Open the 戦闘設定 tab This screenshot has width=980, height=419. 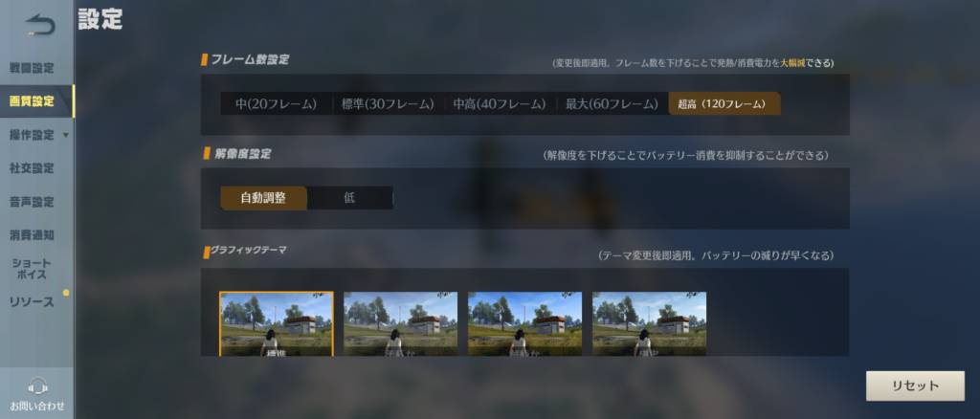pos(32,68)
